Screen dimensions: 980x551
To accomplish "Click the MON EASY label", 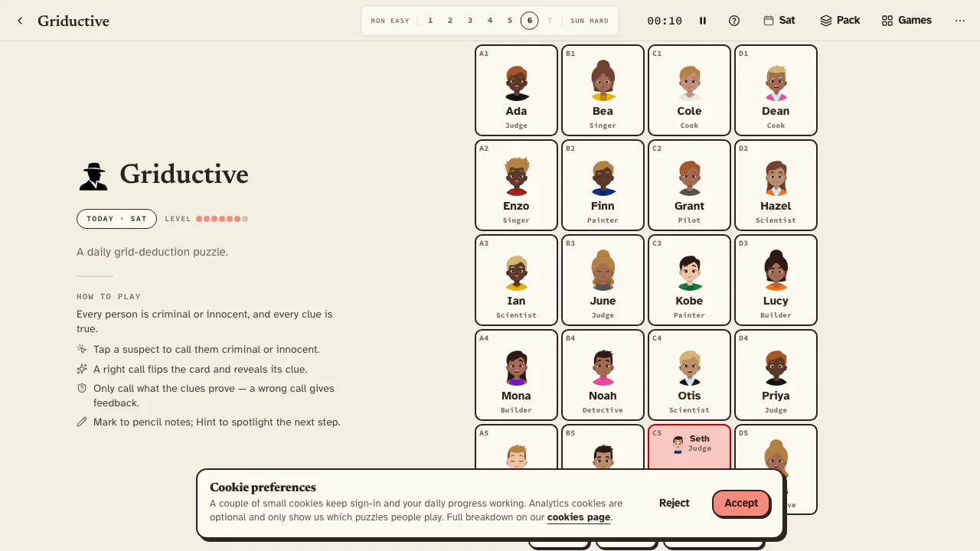I will [390, 21].
